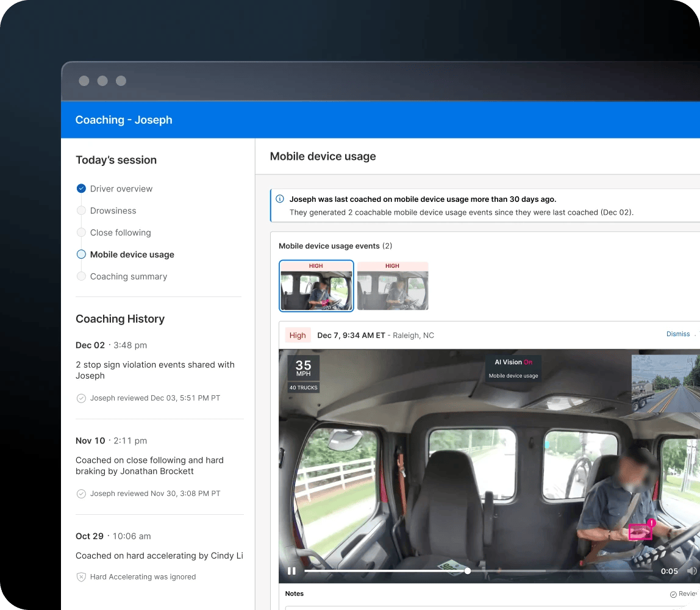Click the Coaching summary step circle
Screen dimensions: 700x610
pos(81,276)
